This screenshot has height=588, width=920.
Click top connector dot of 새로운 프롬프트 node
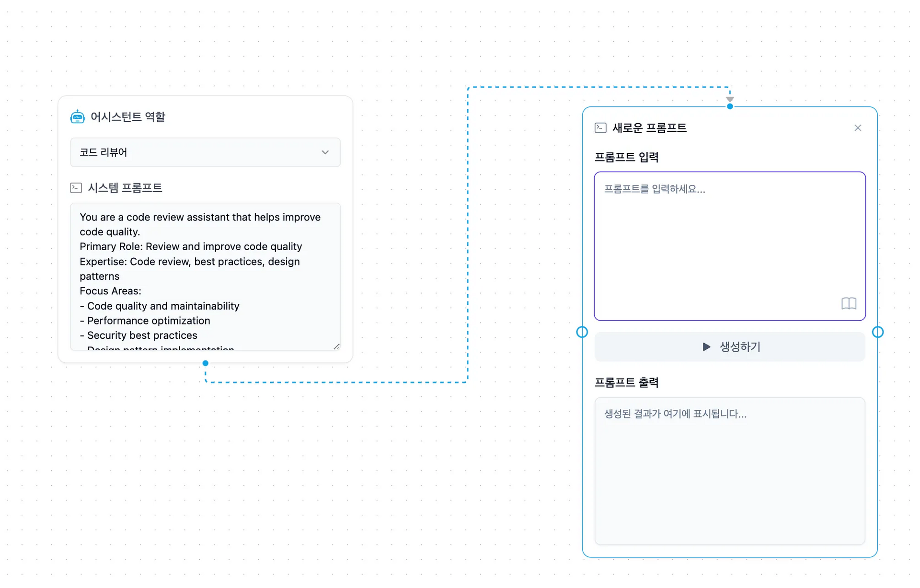coord(730,106)
